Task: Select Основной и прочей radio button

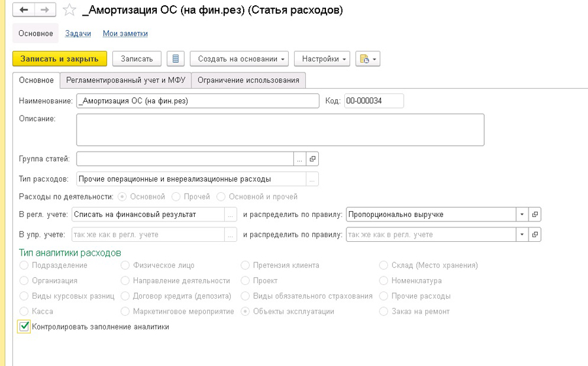Action: click(221, 197)
